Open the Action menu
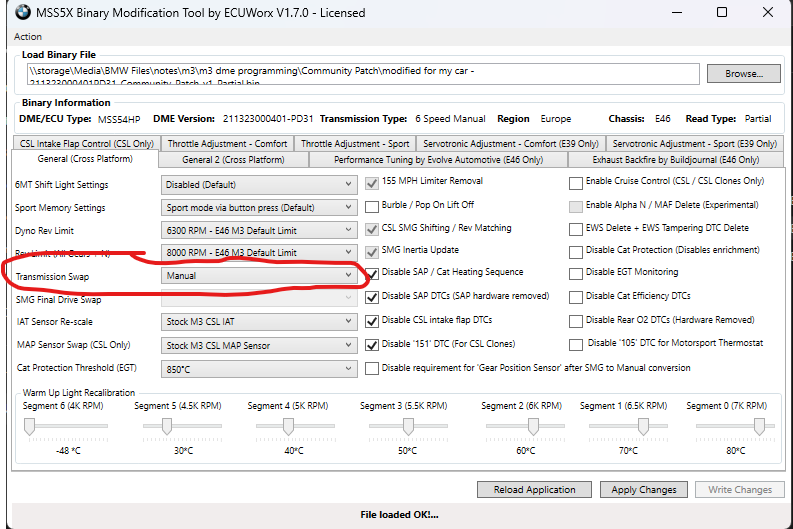This screenshot has width=793, height=529. click(x=28, y=36)
